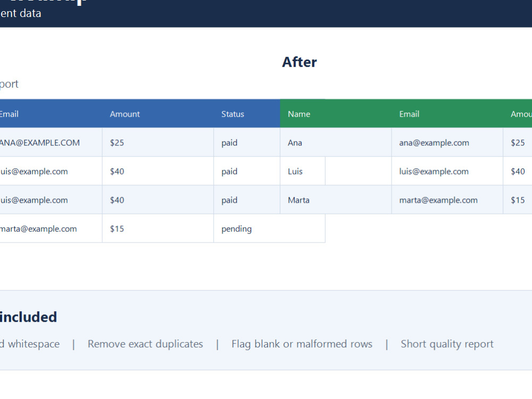Select the ANA@EXAMPLE.COM cell
Screen dimensions: 532x399
point(51,143)
